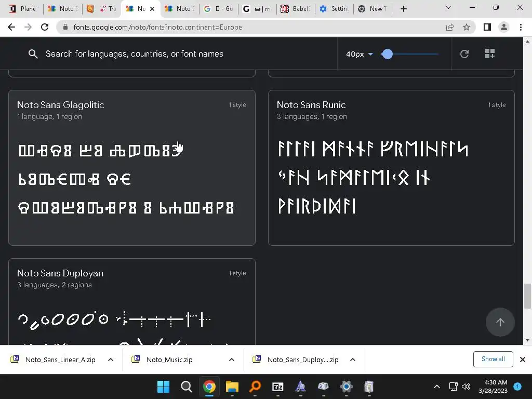
Task: Share this page icon in address bar
Action: (450, 27)
